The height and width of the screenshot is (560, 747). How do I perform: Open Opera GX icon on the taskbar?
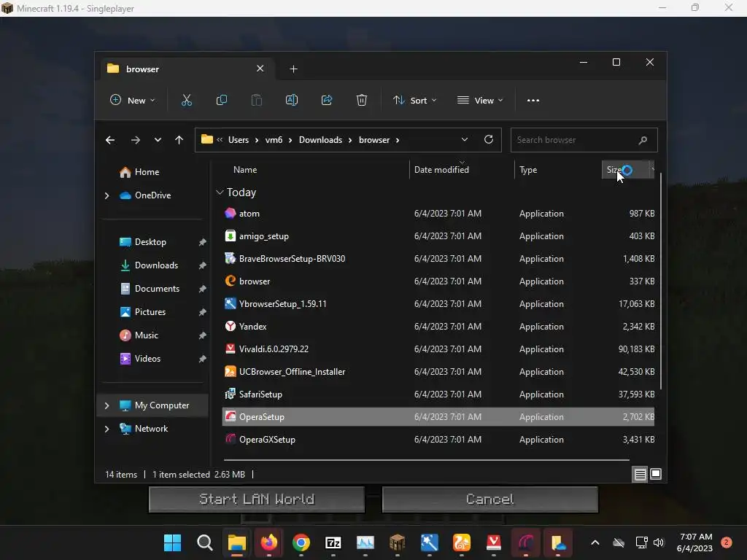[x=525, y=542]
